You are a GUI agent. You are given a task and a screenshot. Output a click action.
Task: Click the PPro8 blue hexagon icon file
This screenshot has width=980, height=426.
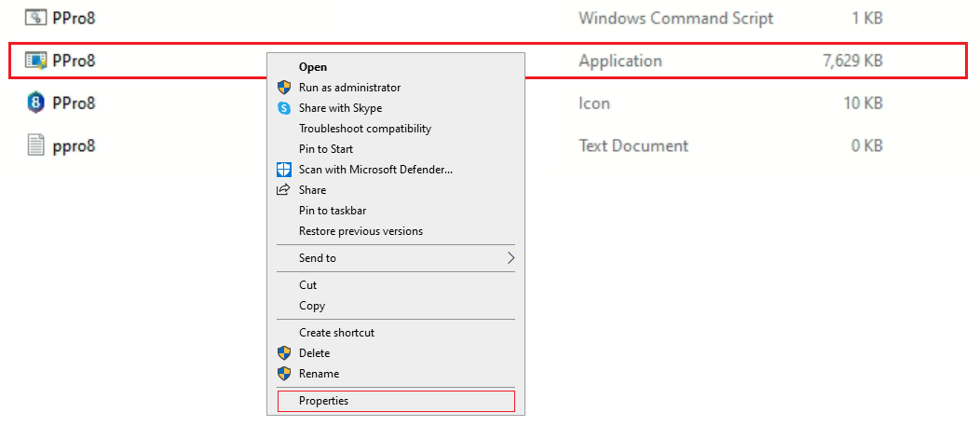click(35, 103)
